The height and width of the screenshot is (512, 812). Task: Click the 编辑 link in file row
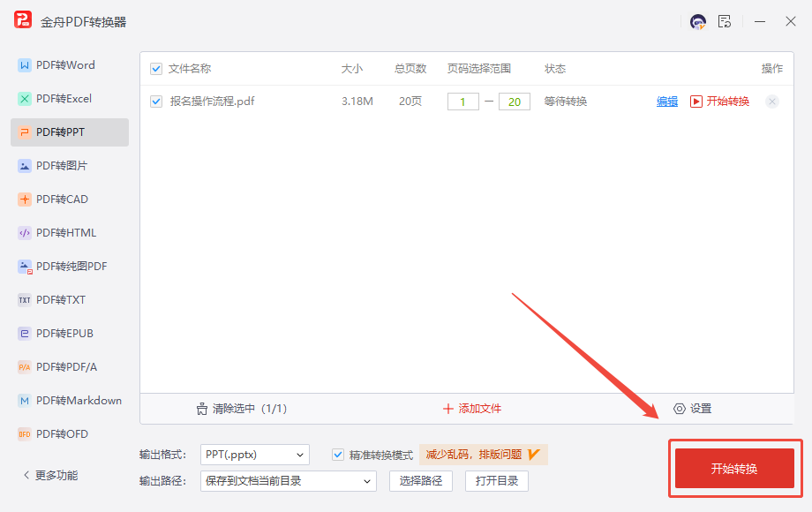(x=667, y=102)
